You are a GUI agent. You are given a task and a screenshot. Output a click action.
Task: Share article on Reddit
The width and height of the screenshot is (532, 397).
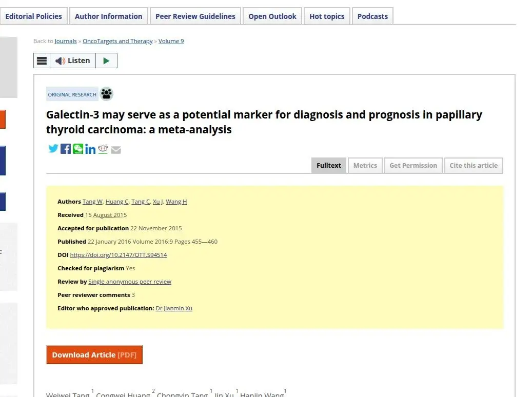click(103, 149)
